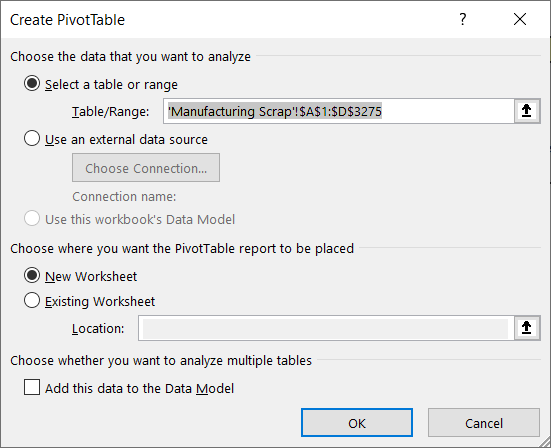Confirm with the OK button
Viewport: 551px width, 448px height.
click(357, 423)
